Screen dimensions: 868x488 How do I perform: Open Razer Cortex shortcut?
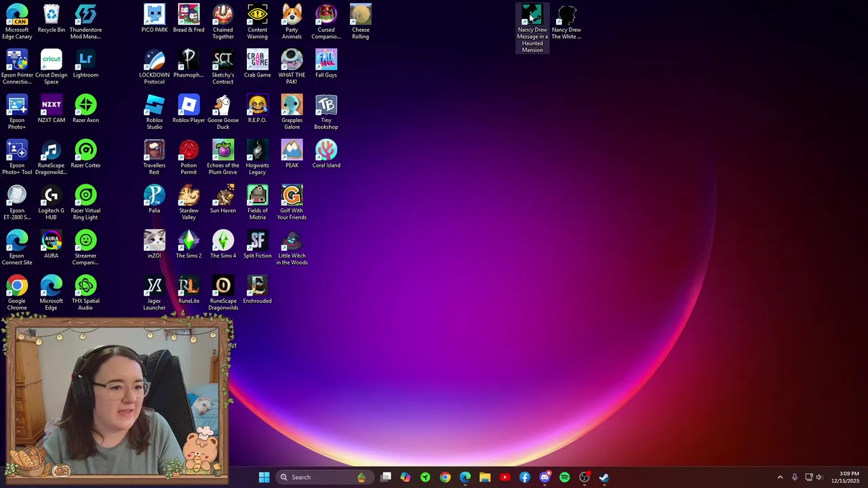85,155
